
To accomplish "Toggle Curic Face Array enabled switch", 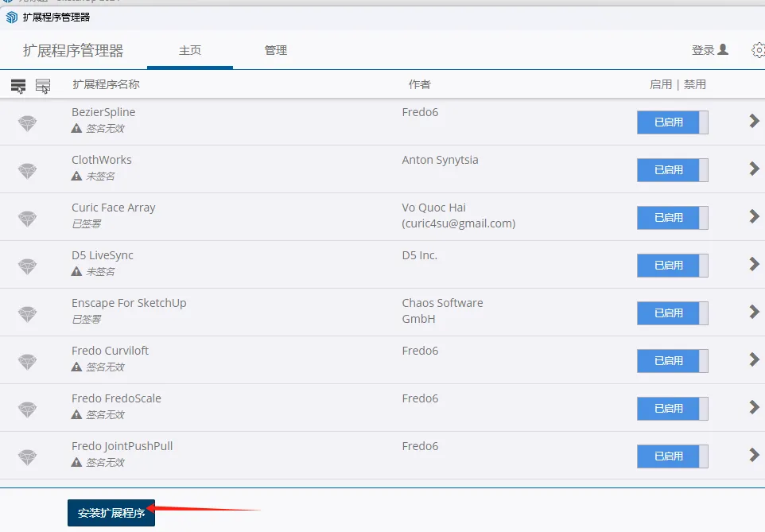I will click(673, 218).
